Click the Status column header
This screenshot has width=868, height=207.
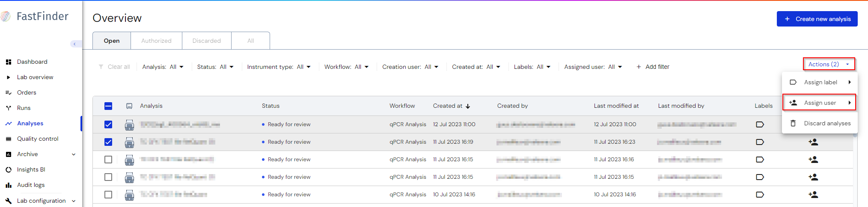(271, 106)
